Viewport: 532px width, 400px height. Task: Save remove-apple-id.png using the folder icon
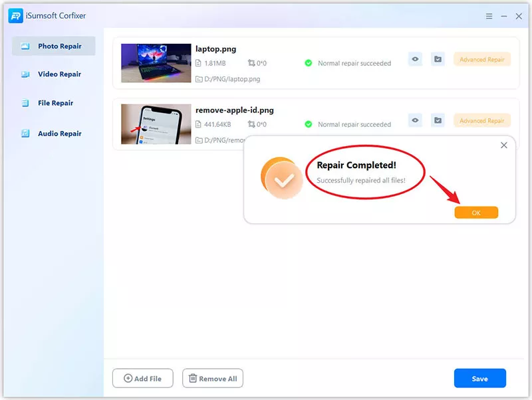pyautogui.click(x=438, y=120)
